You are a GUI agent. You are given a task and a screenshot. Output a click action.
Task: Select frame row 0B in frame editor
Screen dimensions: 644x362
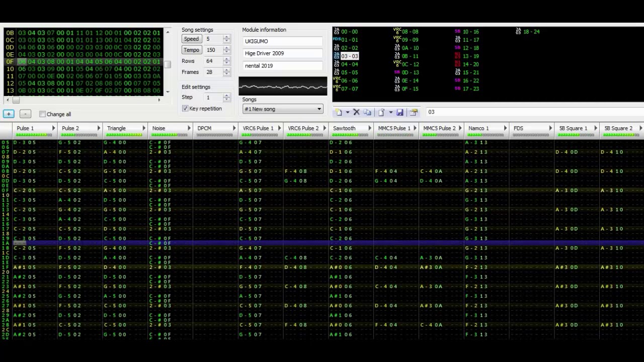point(83,33)
